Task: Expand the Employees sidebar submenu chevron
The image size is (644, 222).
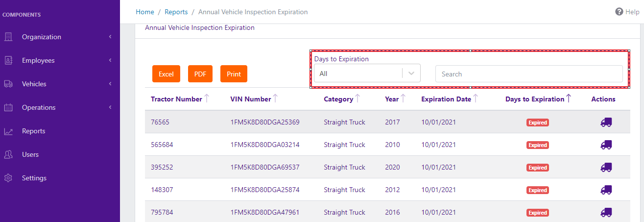Action: click(110, 60)
